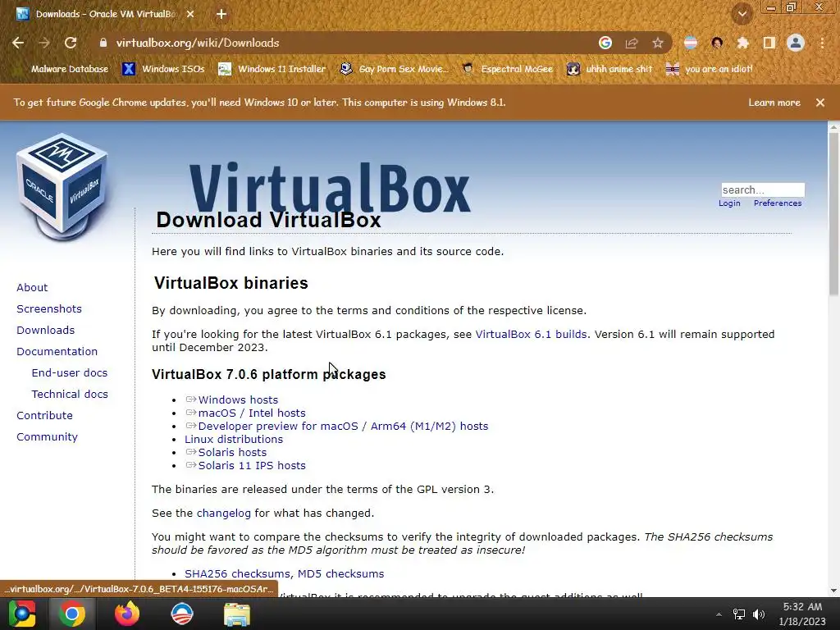
Task: Open the tab search dropdown arrow
Action: pos(742,14)
